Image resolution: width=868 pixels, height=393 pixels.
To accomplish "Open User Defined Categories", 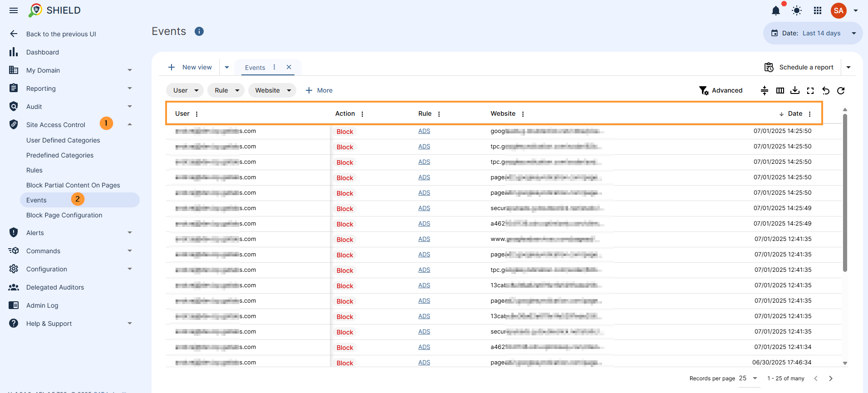I will [63, 140].
